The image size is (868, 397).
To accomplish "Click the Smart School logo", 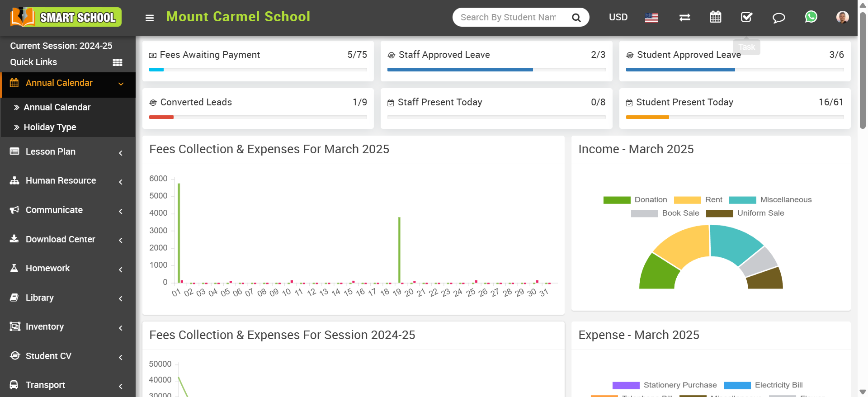I will 66,17.
